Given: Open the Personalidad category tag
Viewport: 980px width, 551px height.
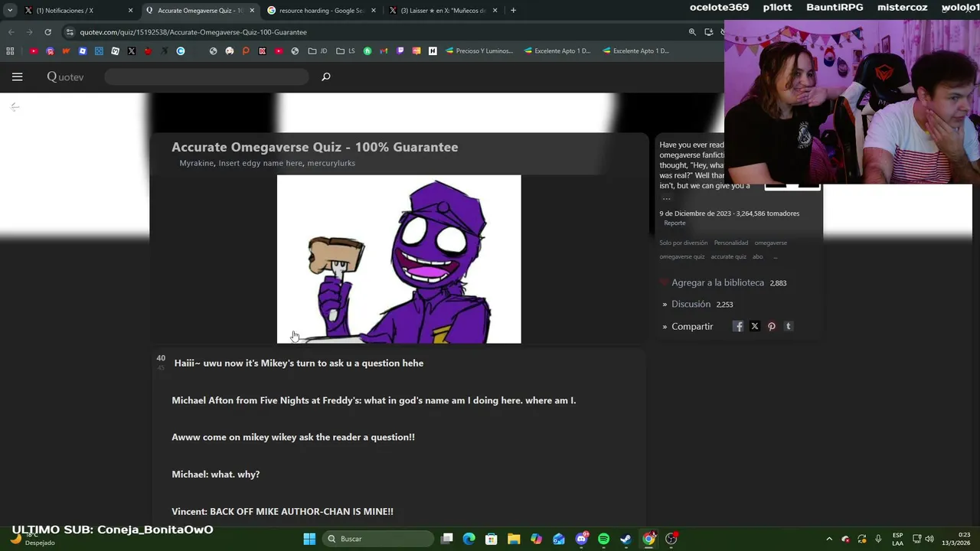Looking at the screenshot, I should click(731, 243).
